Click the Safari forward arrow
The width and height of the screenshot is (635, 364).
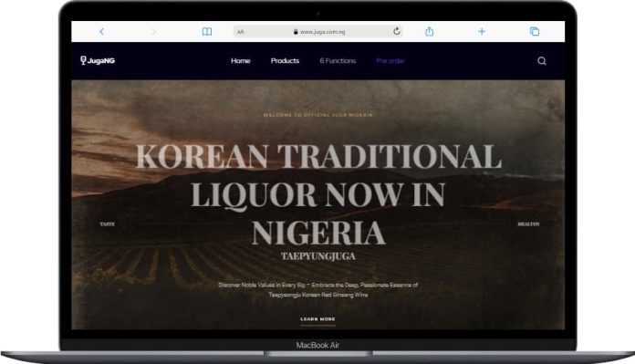pyautogui.click(x=153, y=32)
